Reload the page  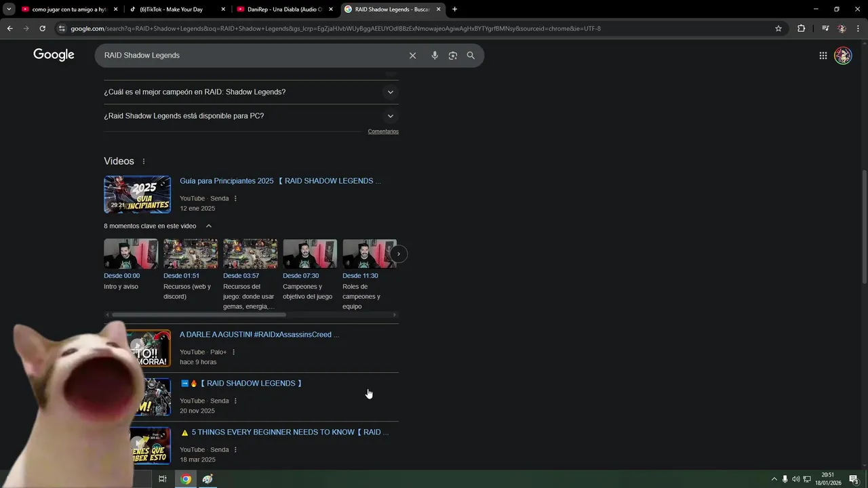42,28
